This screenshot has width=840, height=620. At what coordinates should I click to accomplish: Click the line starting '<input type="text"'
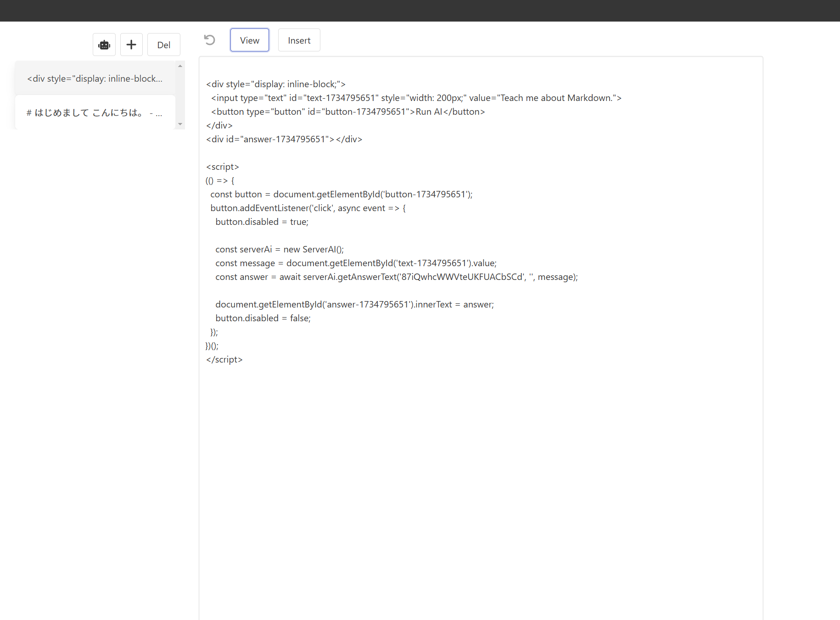416,98
